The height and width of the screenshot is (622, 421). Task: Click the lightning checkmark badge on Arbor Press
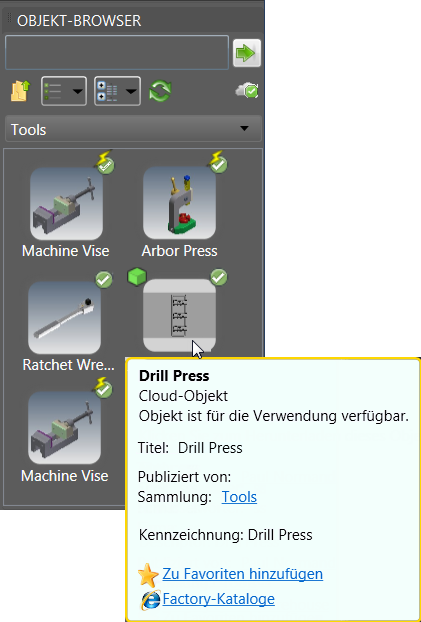pos(219,162)
